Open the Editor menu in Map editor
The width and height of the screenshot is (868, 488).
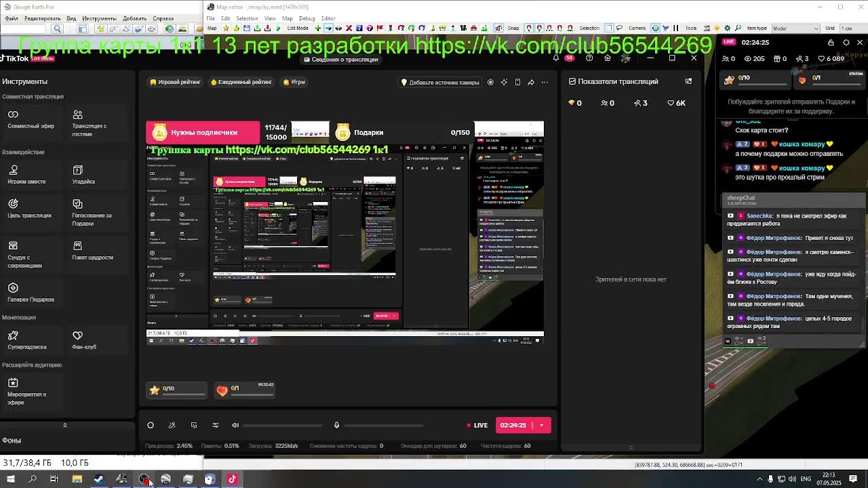tap(328, 18)
